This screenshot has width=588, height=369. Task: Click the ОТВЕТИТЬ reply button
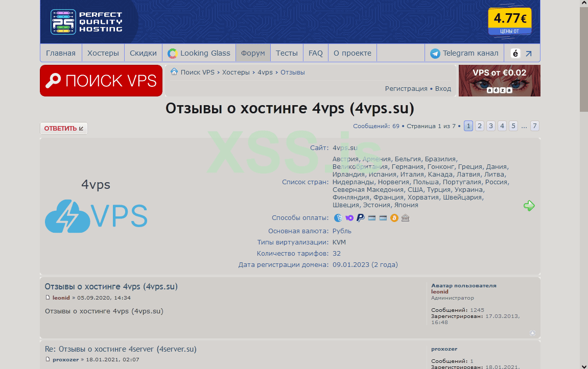coord(64,129)
